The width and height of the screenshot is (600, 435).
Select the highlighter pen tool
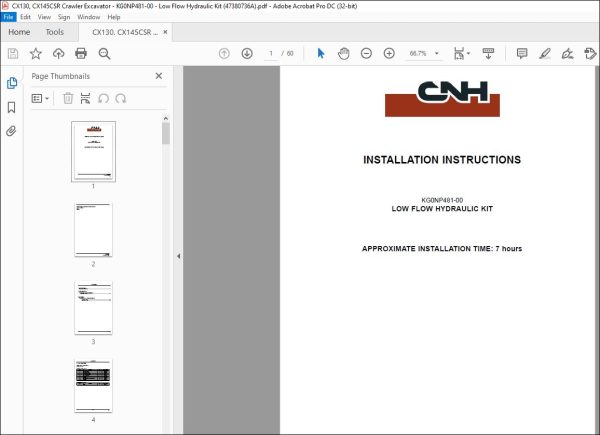pos(545,53)
